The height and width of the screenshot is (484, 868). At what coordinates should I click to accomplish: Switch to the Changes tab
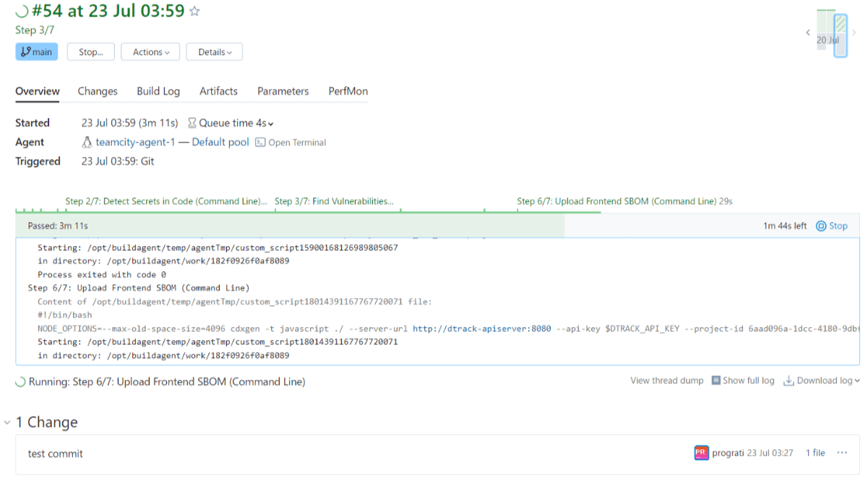pyautogui.click(x=98, y=91)
